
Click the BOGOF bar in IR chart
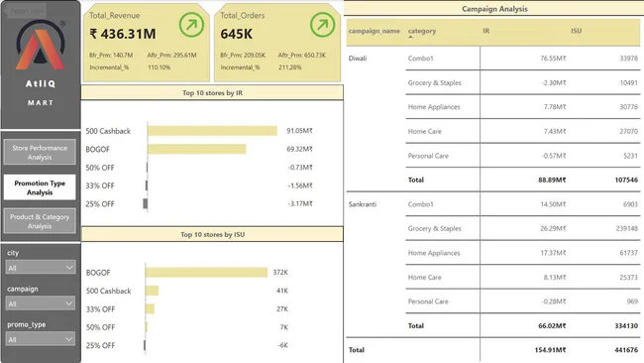click(x=197, y=149)
